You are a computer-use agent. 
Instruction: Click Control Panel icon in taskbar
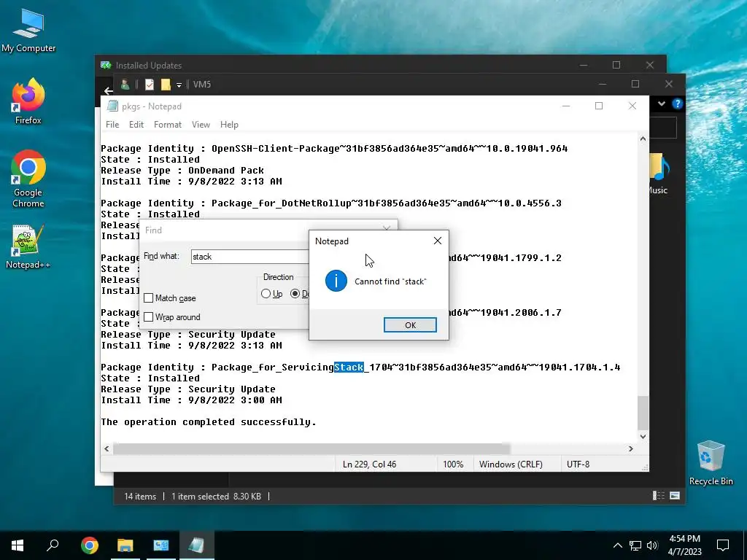click(x=161, y=545)
